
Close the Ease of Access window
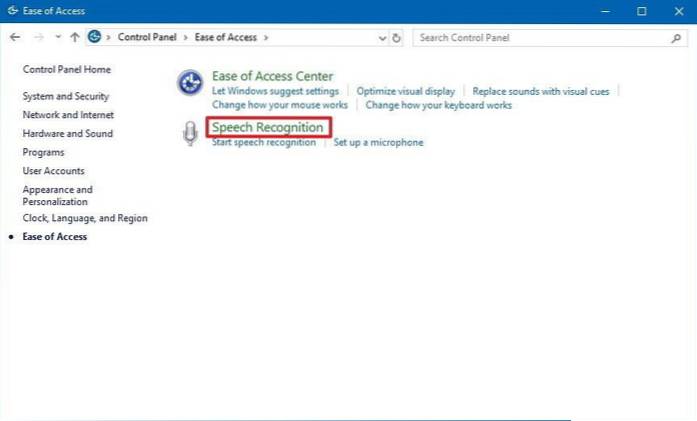[x=679, y=11]
